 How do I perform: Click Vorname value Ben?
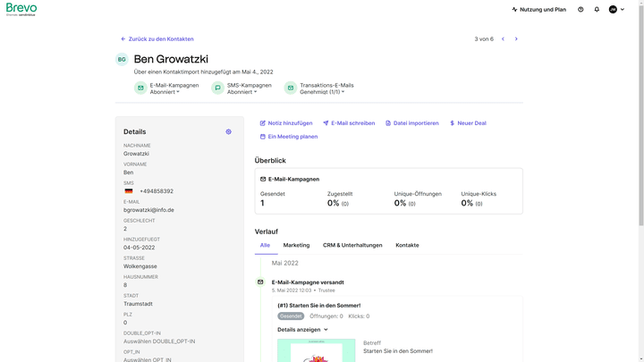129,173
